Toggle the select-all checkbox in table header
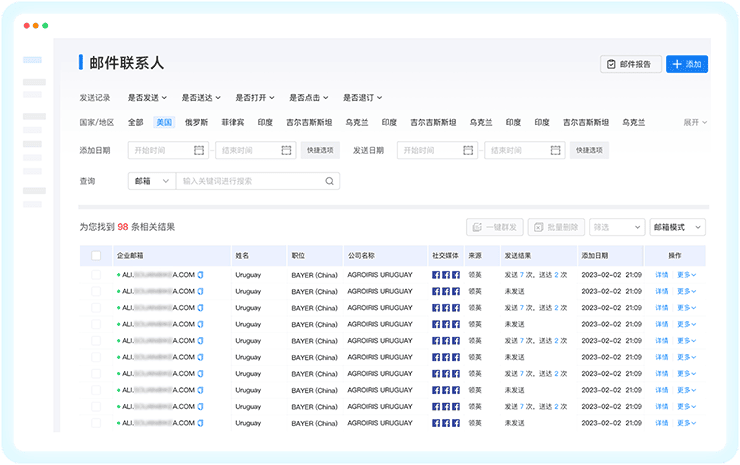The width and height of the screenshot is (740, 465). pyautogui.click(x=96, y=256)
